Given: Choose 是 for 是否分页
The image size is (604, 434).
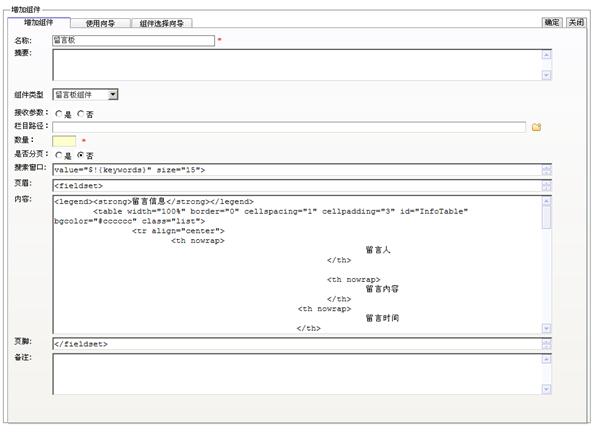Looking at the screenshot, I should 58,156.
